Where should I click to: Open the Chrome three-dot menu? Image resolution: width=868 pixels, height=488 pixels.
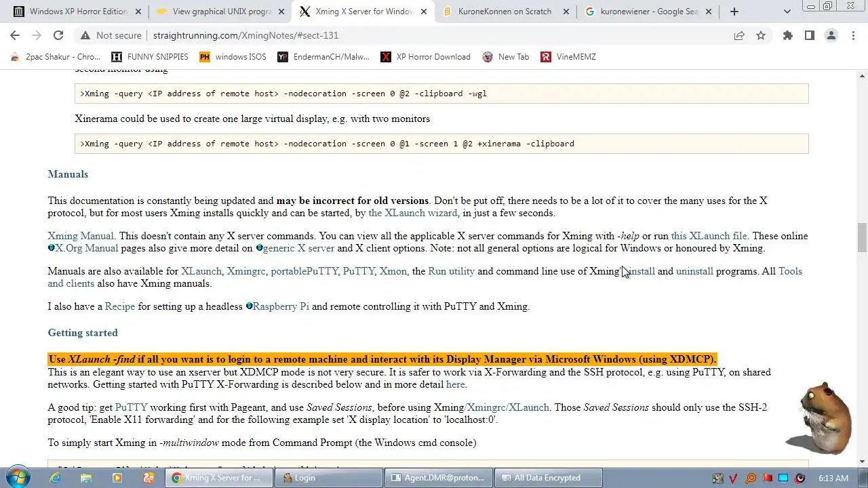853,35
